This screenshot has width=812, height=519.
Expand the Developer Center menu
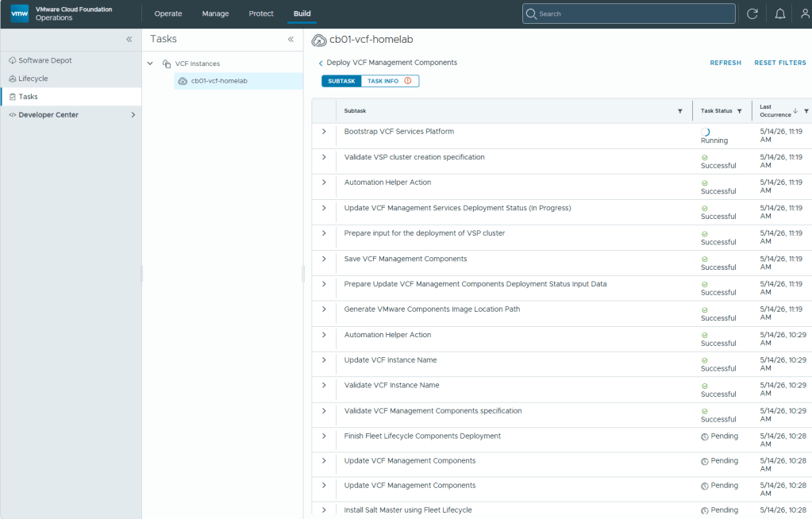(x=133, y=115)
